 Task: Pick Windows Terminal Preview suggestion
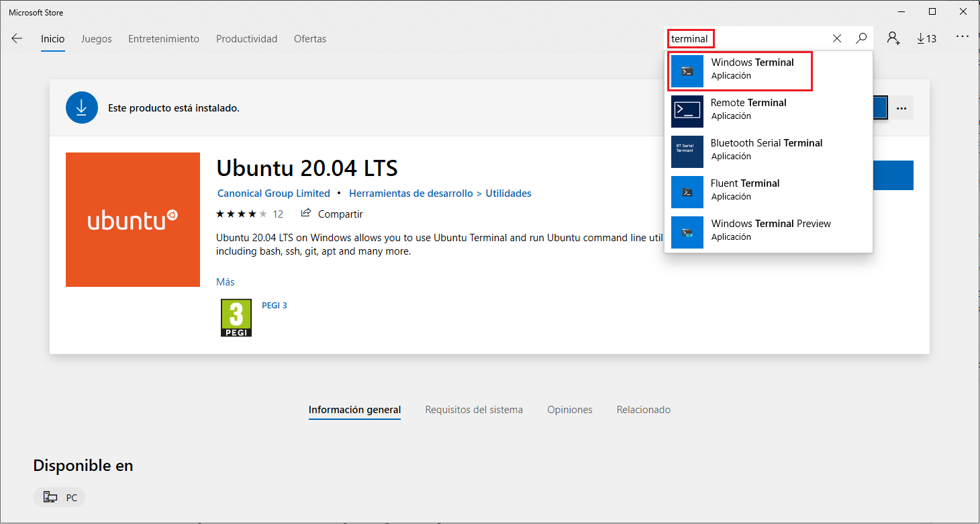[x=771, y=230]
